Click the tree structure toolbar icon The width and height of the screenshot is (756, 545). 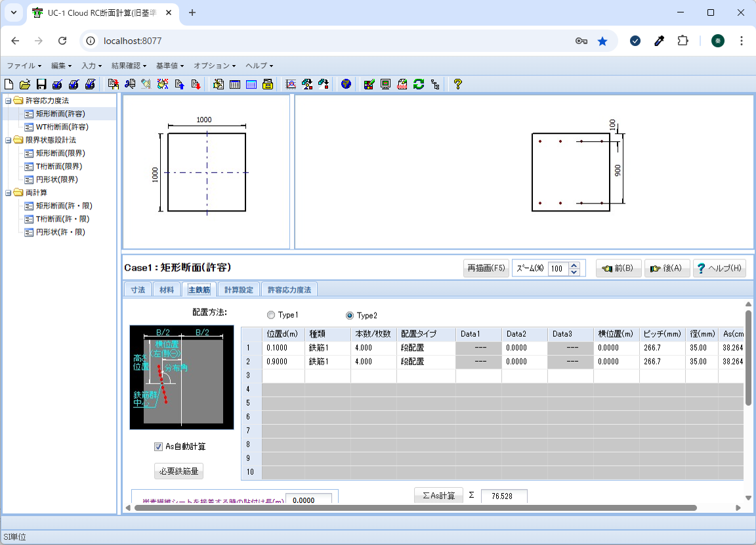[435, 84]
